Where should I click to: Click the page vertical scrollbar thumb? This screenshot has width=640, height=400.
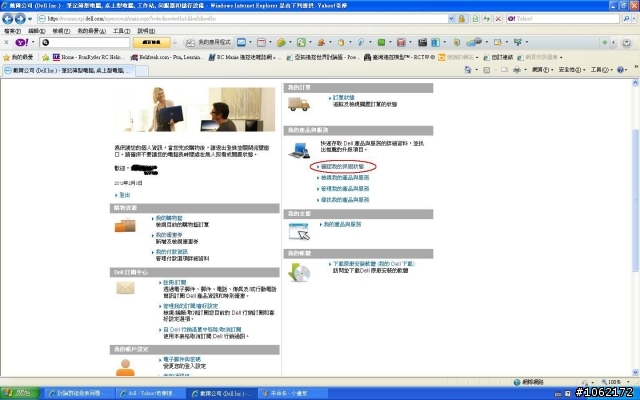(x=635, y=200)
